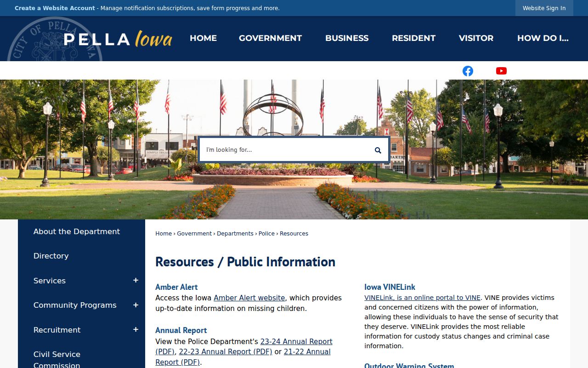
Task: Click the Website Sign In button
Action: coord(544,8)
